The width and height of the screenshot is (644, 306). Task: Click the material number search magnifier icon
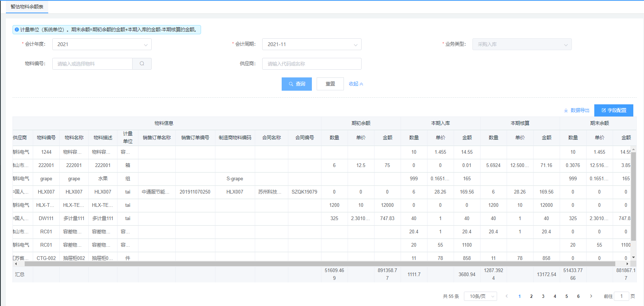click(x=142, y=64)
